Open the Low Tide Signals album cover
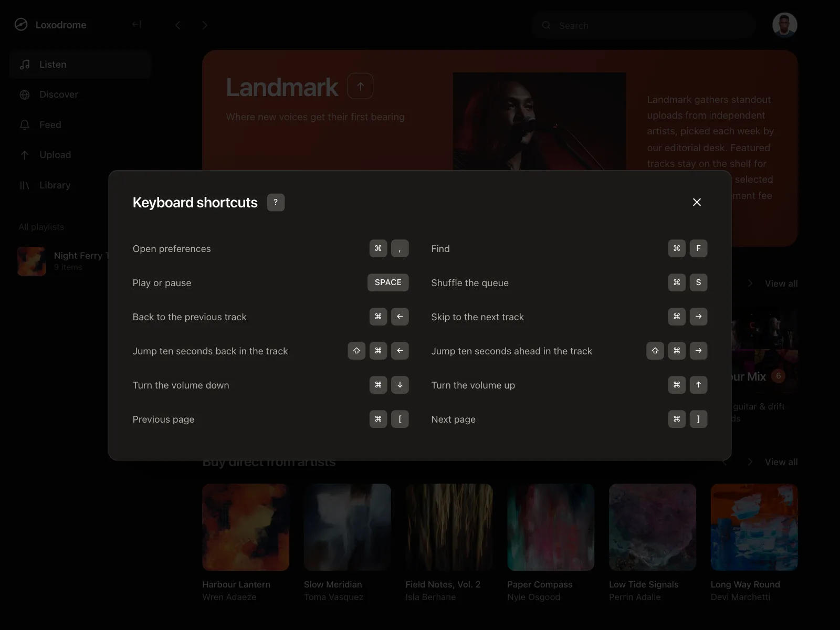 tap(653, 527)
